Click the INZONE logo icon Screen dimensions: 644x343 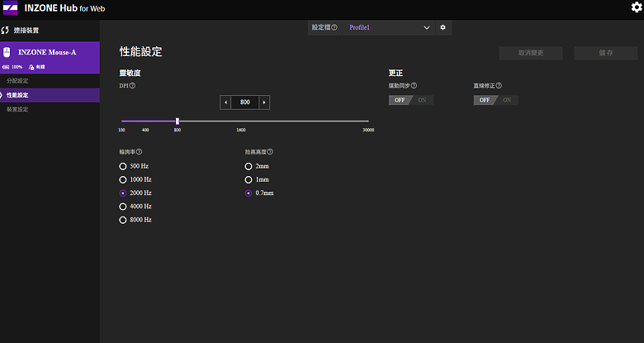10,7
